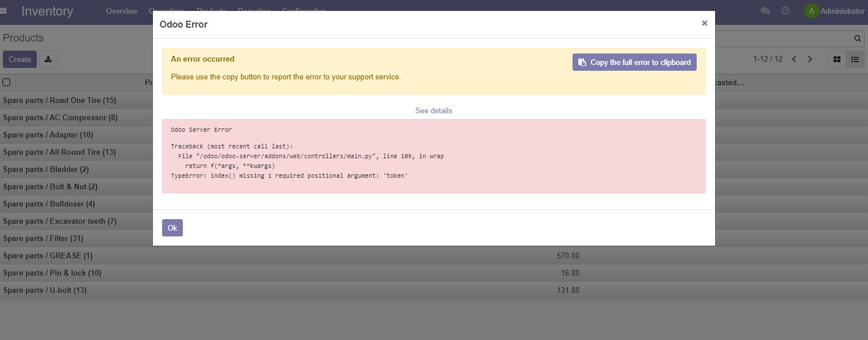The width and height of the screenshot is (868, 340).
Task: Expand the Spare parts / Bolt & Nut group
Action: 50,186
